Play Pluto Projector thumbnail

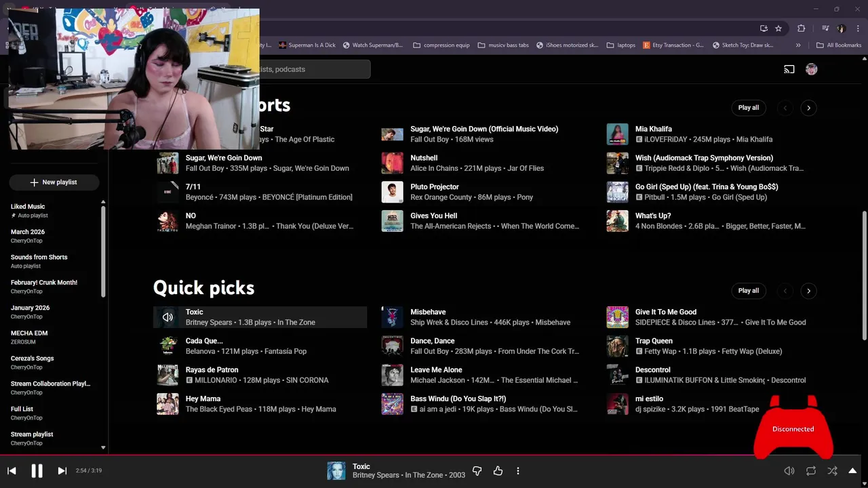pyautogui.click(x=392, y=192)
